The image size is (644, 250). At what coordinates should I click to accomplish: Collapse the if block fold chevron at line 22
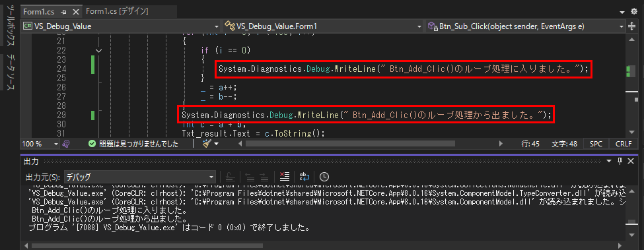(98, 50)
